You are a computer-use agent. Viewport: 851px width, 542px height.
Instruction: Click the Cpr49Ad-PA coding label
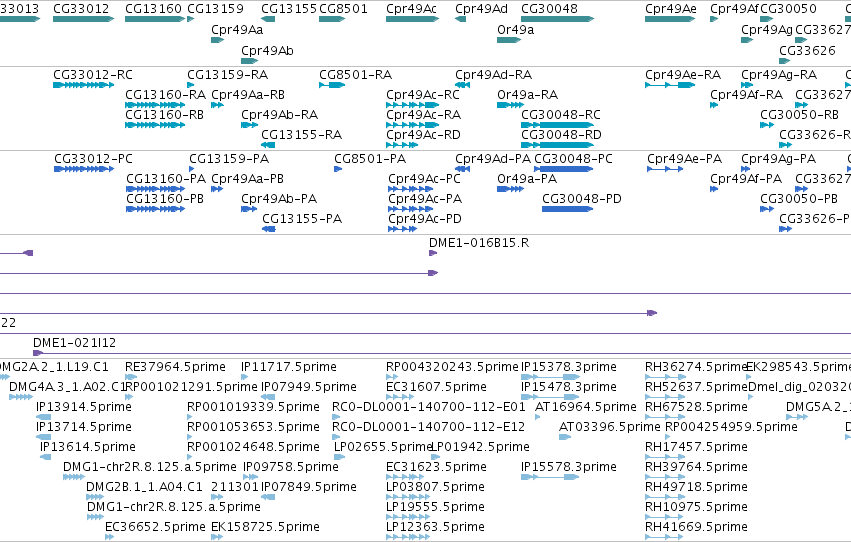tap(493, 159)
